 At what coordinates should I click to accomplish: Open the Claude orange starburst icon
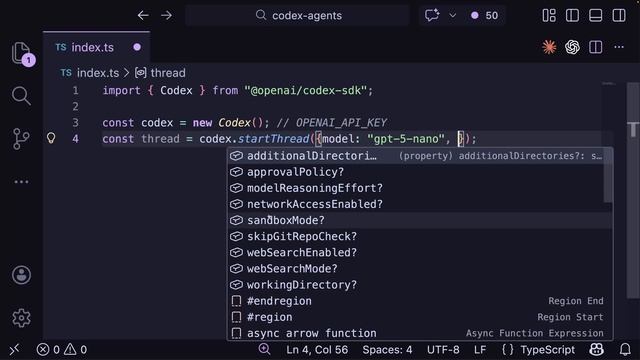(549, 47)
